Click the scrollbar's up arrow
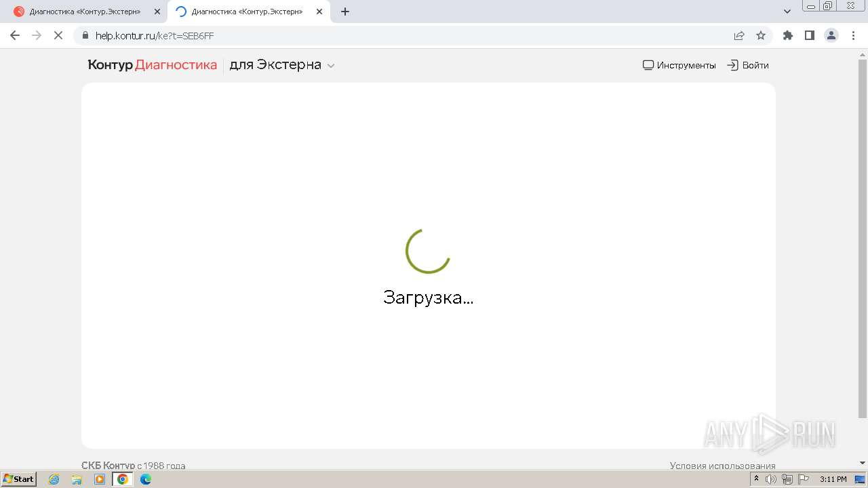 (863, 54)
